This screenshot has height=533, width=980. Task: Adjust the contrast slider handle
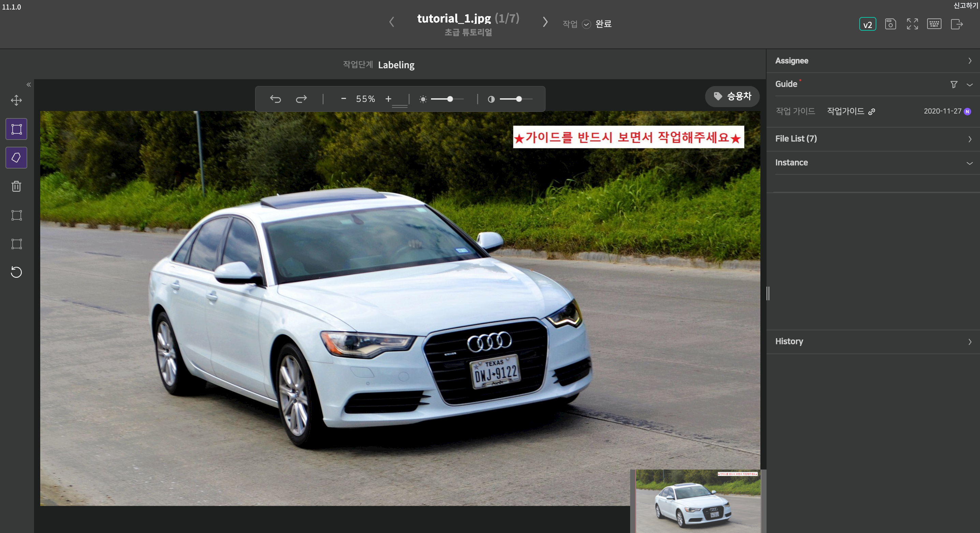tap(519, 99)
